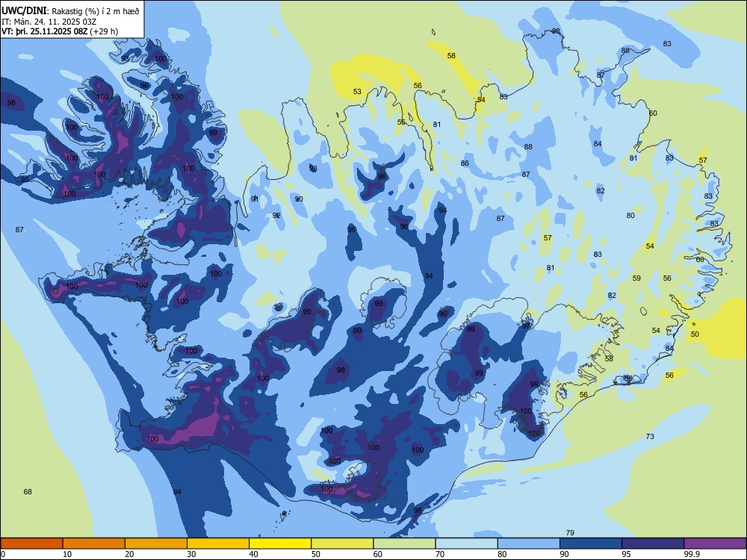This screenshot has height=560, width=747.
Task: Click the '20' legend tick label
Action: (129, 554)
